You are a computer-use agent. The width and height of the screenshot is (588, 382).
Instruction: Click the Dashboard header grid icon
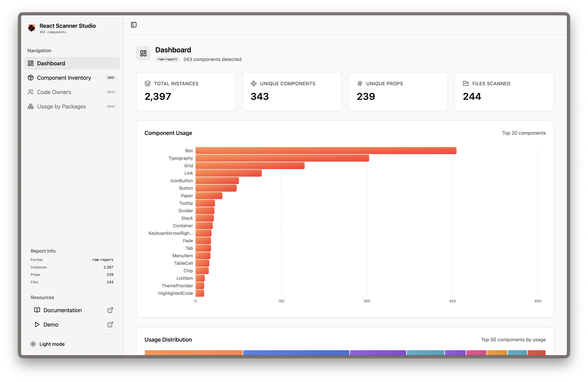coord(143,53)
